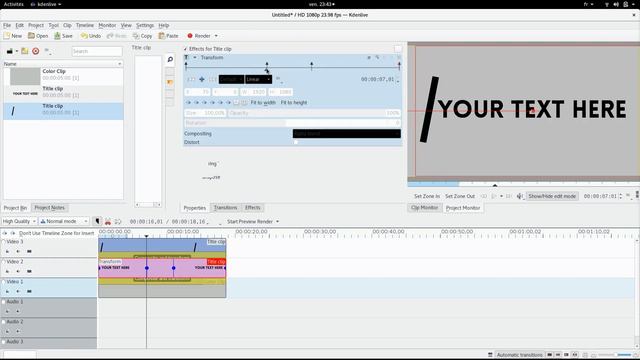Click the add clip icon in project bin
The height and width of the screenshot is (360, 640).
click(x=9, y=51)
